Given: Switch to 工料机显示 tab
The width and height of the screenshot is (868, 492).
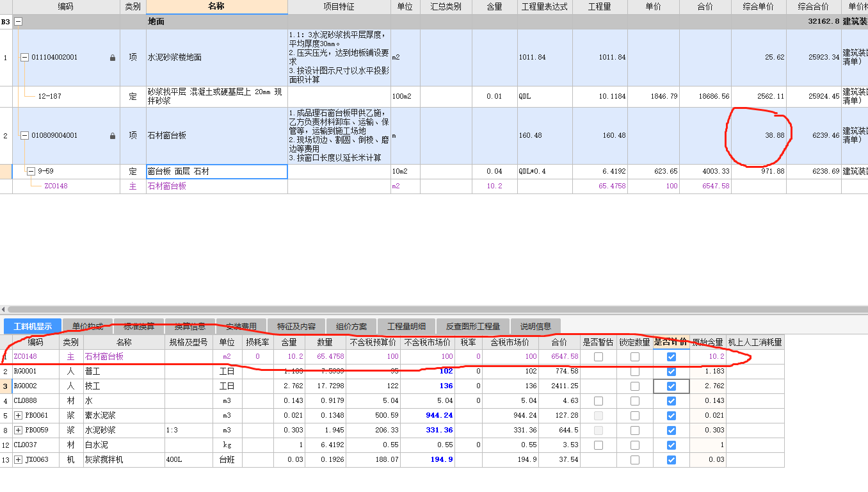Looking at the screenshot, I should pos(33,327).
